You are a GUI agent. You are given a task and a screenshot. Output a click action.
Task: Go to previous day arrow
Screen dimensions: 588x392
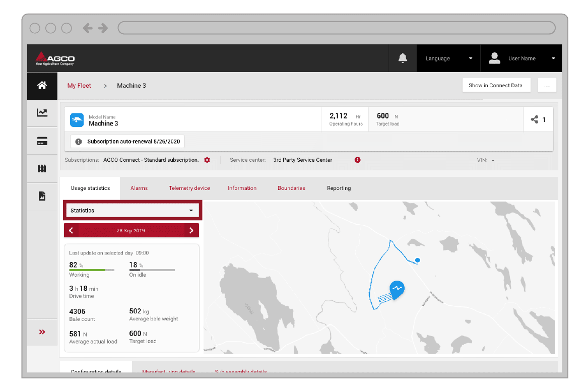point(71,230)
